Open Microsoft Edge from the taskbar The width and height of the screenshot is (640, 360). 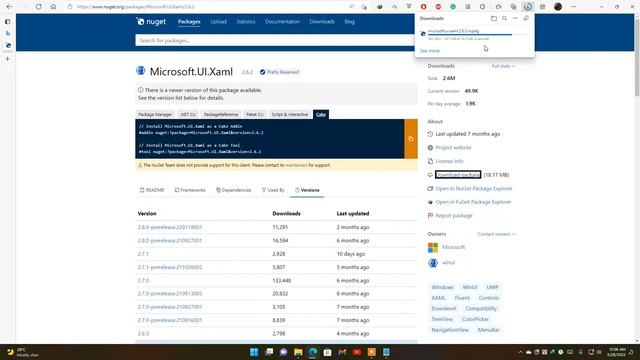313,352
